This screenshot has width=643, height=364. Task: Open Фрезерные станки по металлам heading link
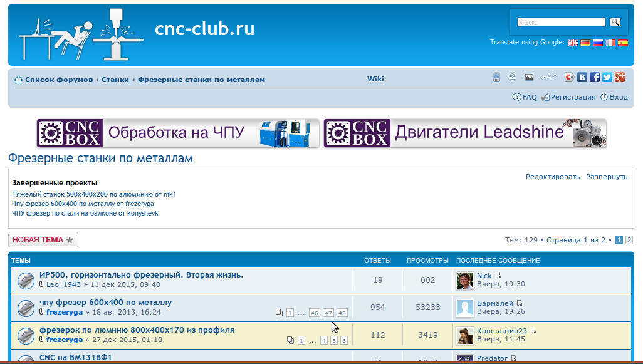100,159
